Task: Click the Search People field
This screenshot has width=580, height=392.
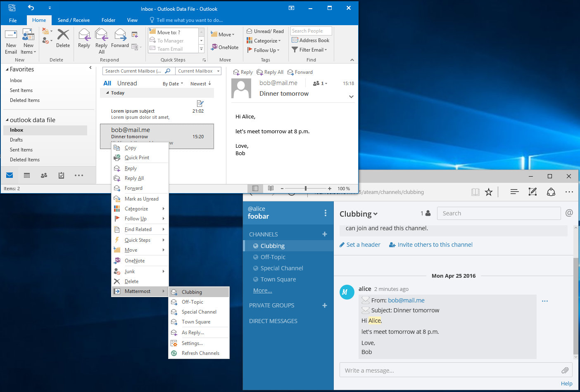Action: click(311, 31)
